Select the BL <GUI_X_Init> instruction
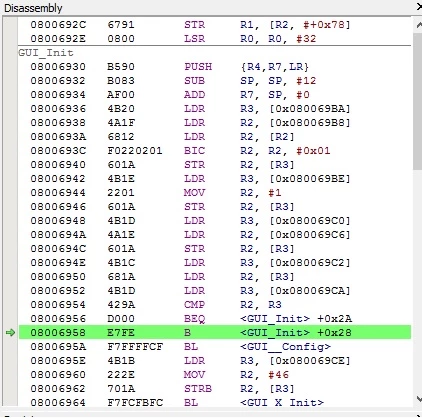The height and width of the screenshot is (418, 422). (215, 402)
